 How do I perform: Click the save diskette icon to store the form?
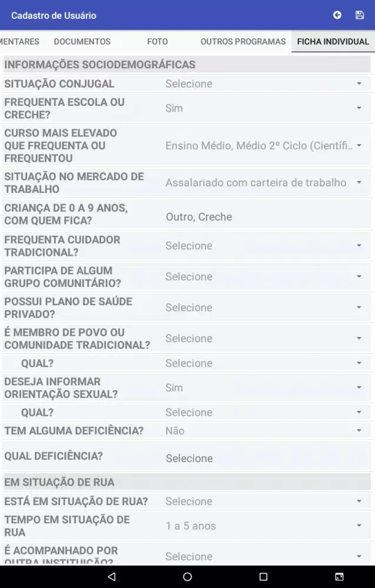click(360, 15)
